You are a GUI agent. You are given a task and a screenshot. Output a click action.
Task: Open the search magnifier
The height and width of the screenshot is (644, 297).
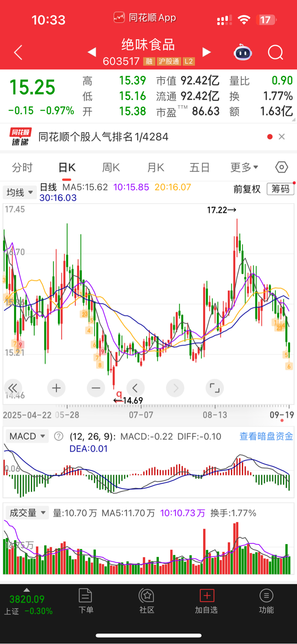pos(276,52)
